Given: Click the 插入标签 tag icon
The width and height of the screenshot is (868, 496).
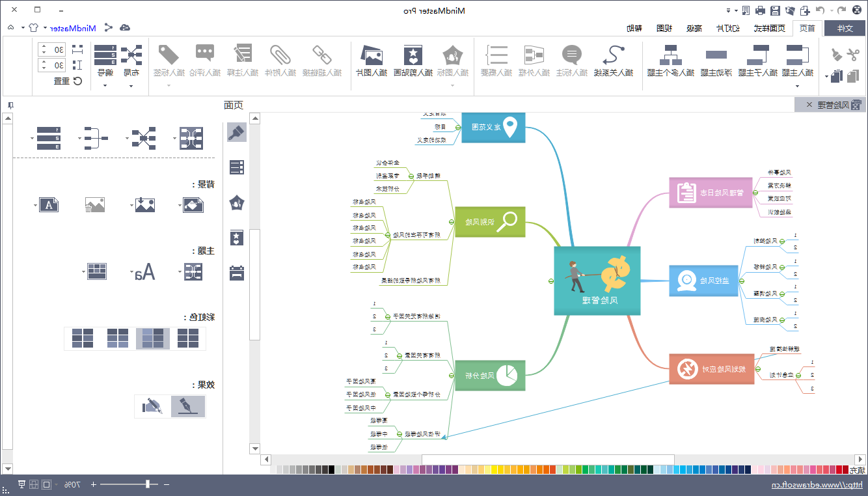Looking at the screenshot, I should tap(169, 55).
